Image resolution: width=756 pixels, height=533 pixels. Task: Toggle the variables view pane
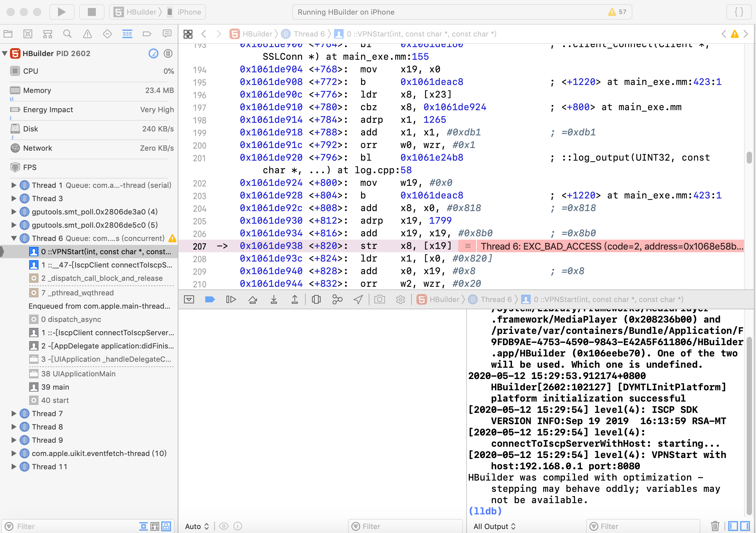tap(733, 526)
